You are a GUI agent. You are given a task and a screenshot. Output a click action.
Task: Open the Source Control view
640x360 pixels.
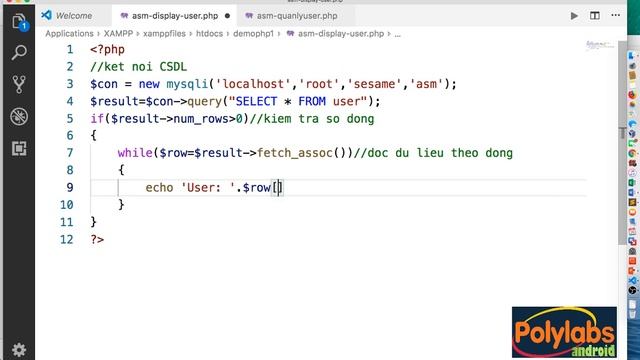point(19,84)
